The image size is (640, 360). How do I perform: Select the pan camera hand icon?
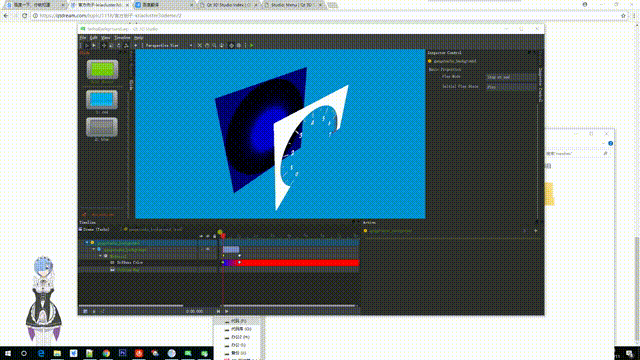tap(207, 45)
